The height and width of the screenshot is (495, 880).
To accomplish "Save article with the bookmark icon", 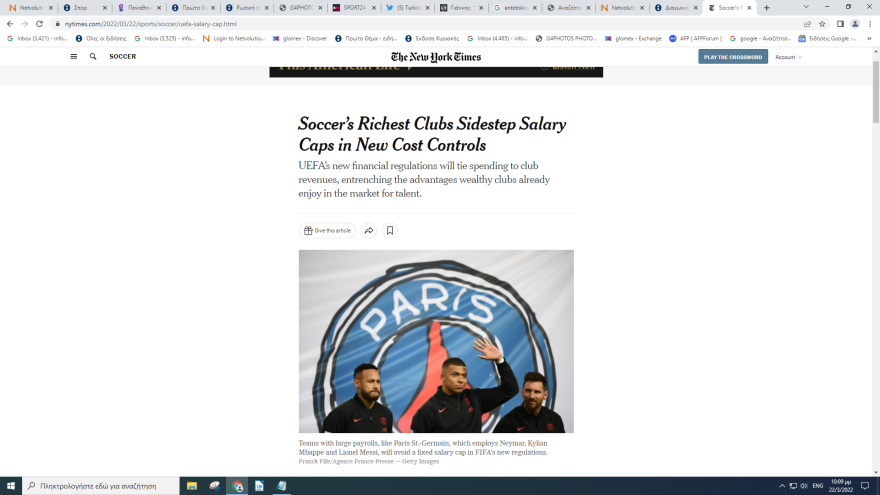I will click(390, 231).
